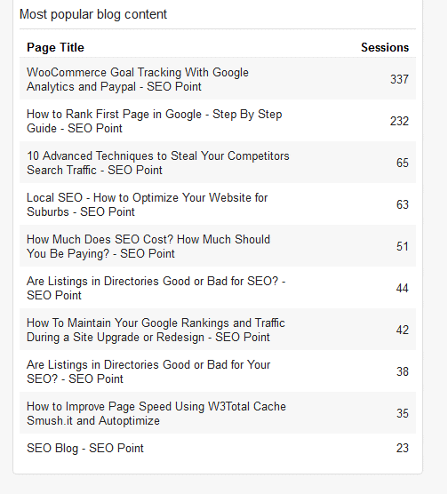Select Local SEO Optimize Website for Suburbs
This screenshot has height=494, width=448.
pyautogui.click(x=218, y=204)
